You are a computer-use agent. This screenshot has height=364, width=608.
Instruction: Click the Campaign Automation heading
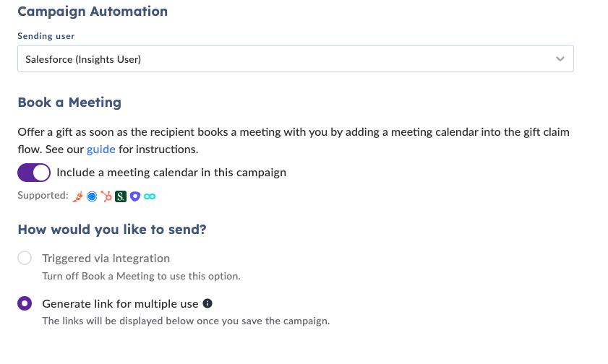[x=93, y=12]
